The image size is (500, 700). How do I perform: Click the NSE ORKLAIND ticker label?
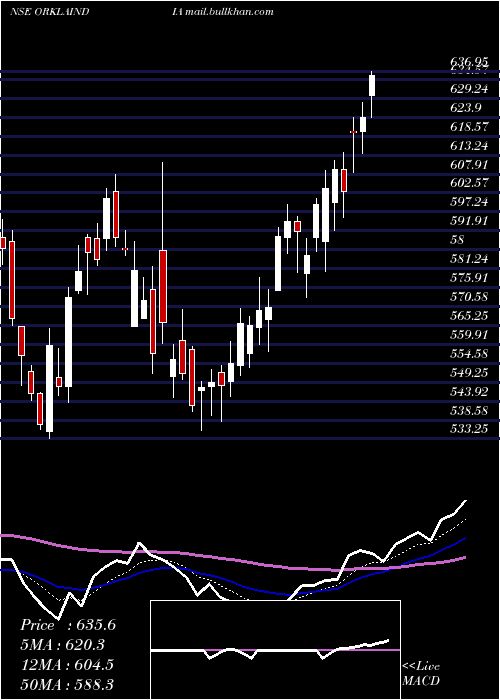(49, 12)
